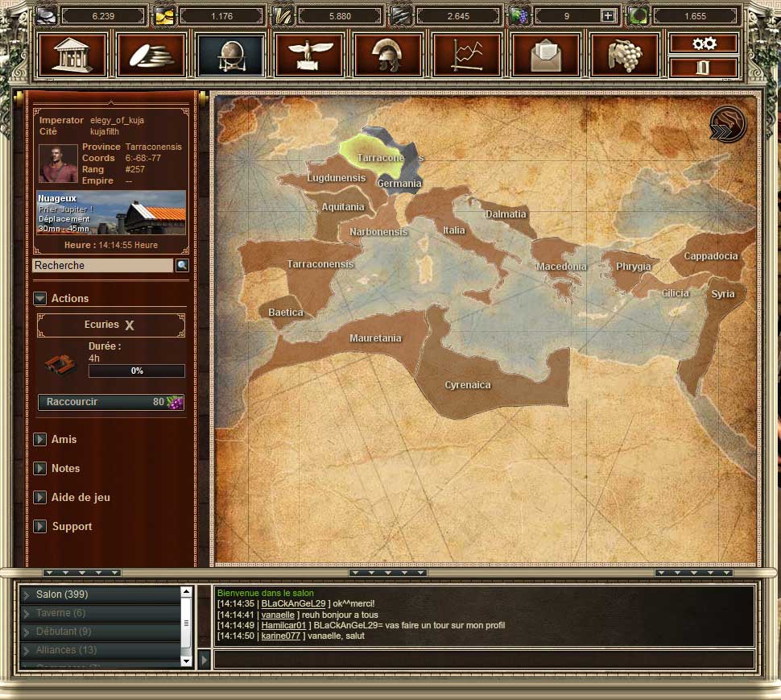
Task: Open the messages envelope icon
Action: (x=546, y=55)
